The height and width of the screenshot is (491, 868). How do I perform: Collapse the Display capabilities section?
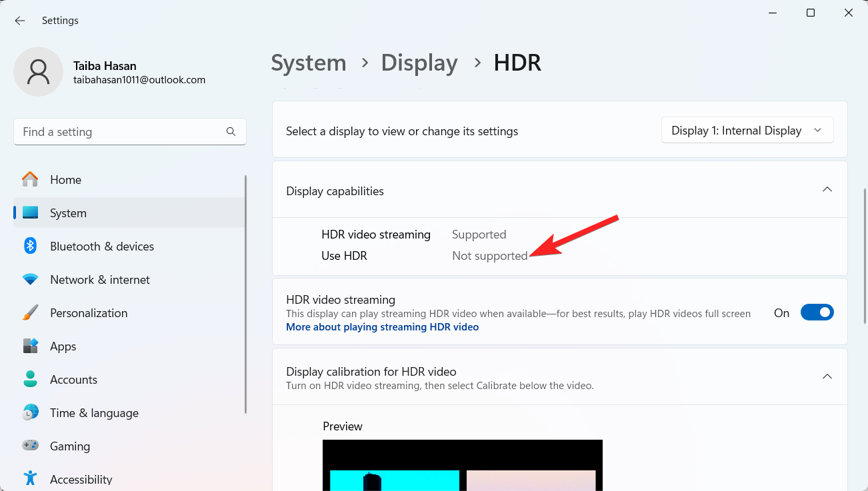(827, 190)
